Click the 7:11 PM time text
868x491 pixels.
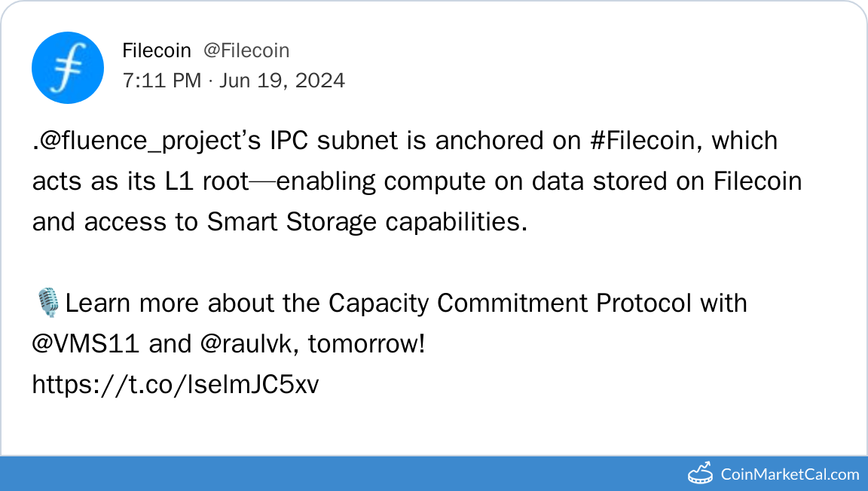(x=161, y=80)
